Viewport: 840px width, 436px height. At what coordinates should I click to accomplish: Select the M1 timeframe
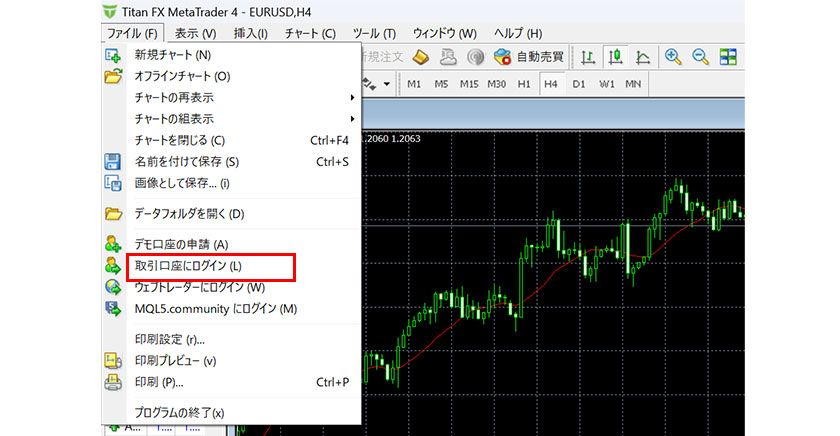pyautogui.click(x=414, y=84)
